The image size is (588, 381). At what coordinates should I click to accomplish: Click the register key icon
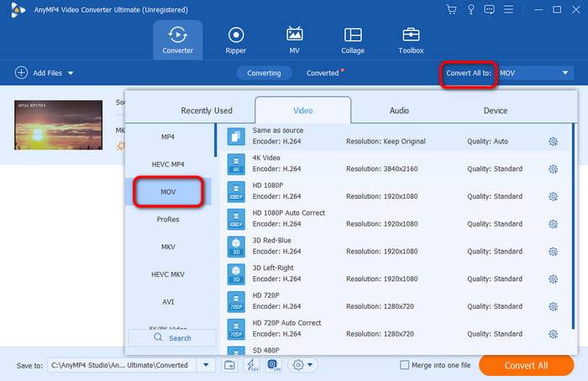point(470,9)
